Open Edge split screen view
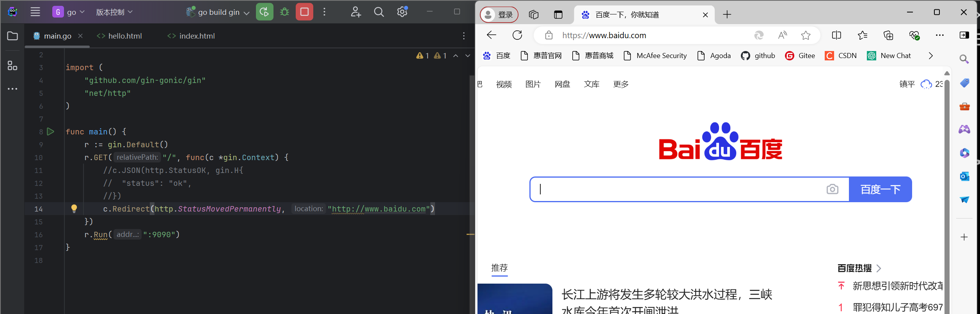 pyautogui.click(x=836, y=35)
